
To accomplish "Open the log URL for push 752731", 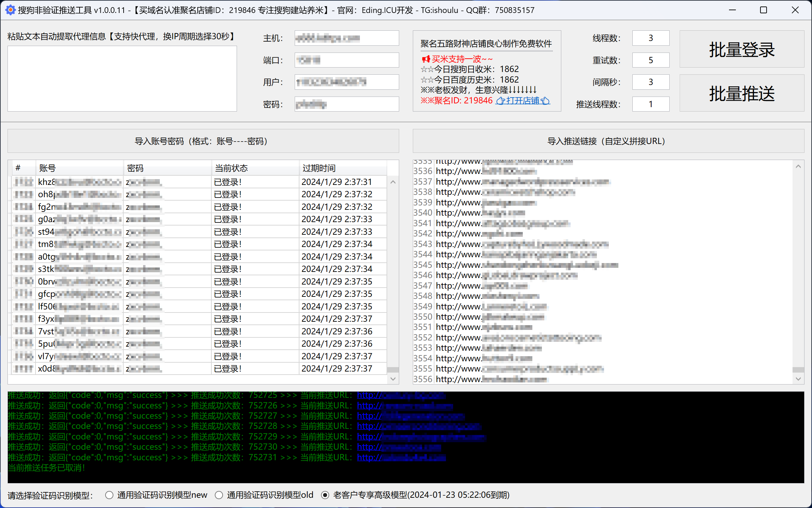I will point(402,458).
